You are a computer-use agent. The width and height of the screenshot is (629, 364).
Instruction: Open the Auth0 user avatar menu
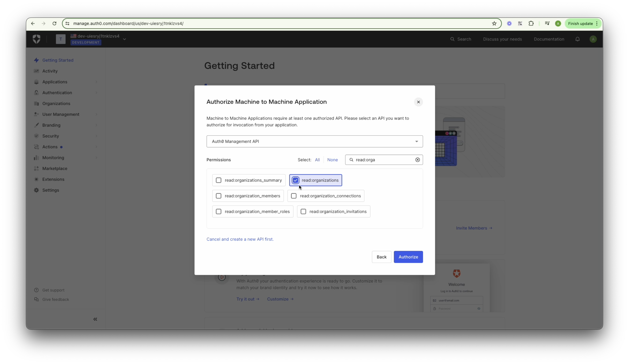593,39
